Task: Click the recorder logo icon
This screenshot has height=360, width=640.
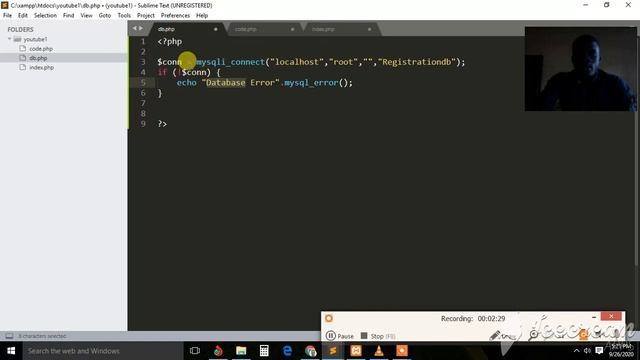Action: pos(329,318)
